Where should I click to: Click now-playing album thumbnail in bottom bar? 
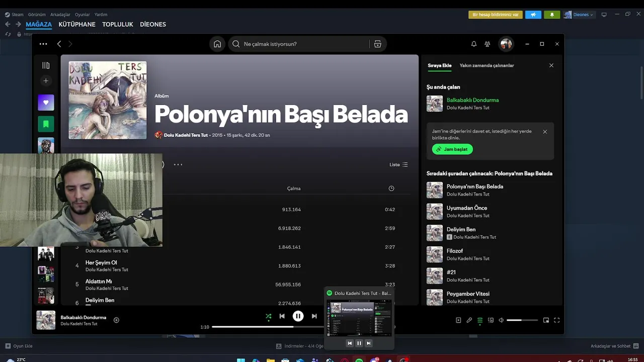pos(46,320)
